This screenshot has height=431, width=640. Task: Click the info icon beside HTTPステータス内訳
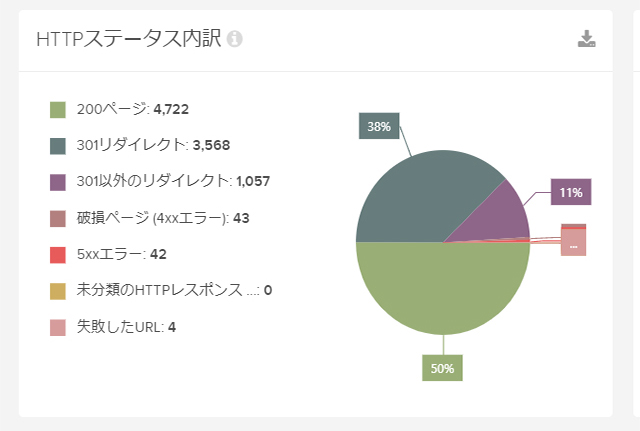coord(235,40)
